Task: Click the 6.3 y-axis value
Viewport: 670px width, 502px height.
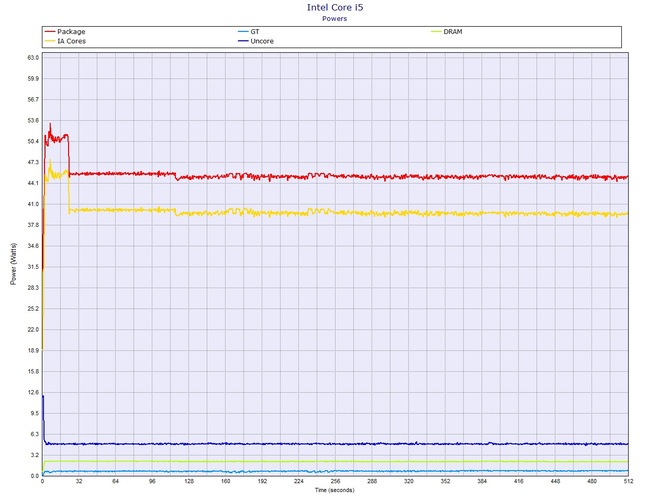Action: pyautogui.click(x=35, y=434)
